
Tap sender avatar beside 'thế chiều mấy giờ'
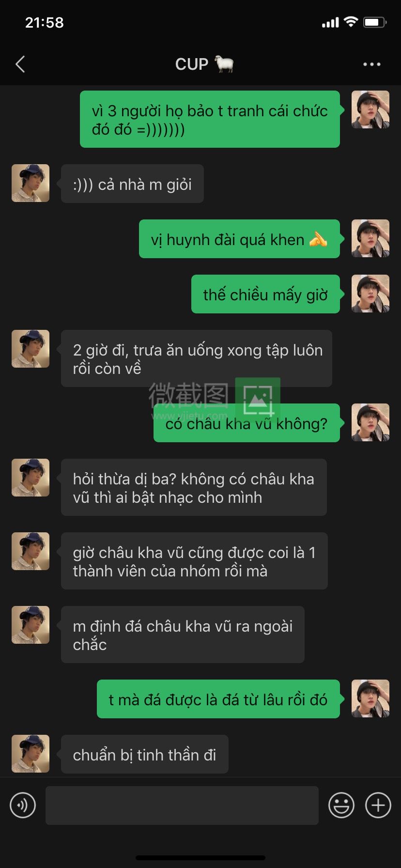click(370, 294)
